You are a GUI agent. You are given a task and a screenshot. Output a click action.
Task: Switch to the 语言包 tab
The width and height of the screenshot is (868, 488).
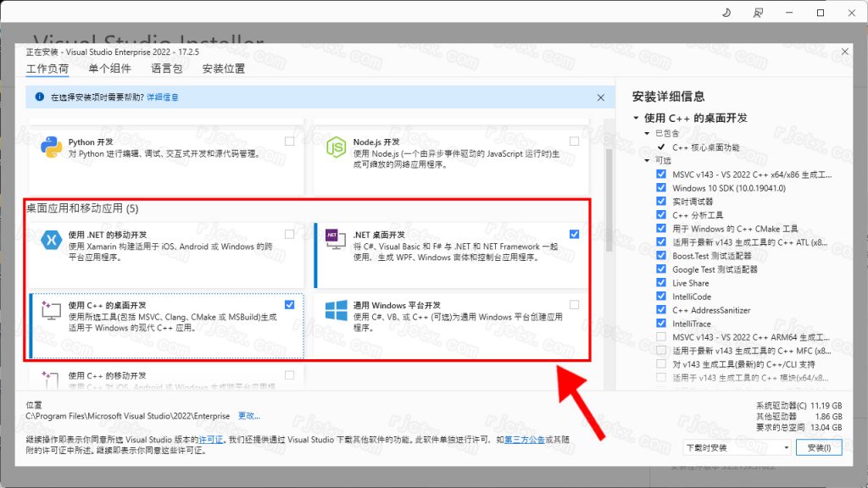click(166, 69)
